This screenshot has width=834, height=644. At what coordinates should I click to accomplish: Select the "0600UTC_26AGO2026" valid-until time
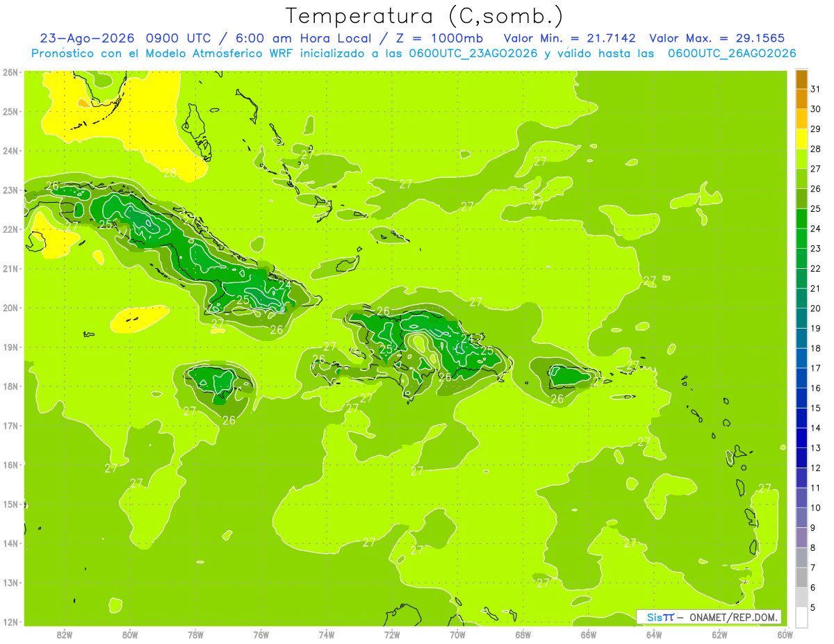(x=732, y=53)
